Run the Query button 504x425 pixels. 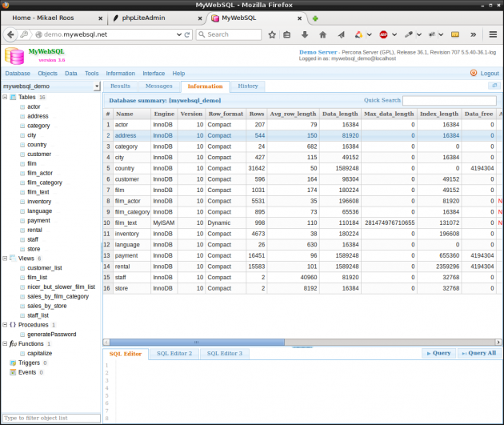438,353
